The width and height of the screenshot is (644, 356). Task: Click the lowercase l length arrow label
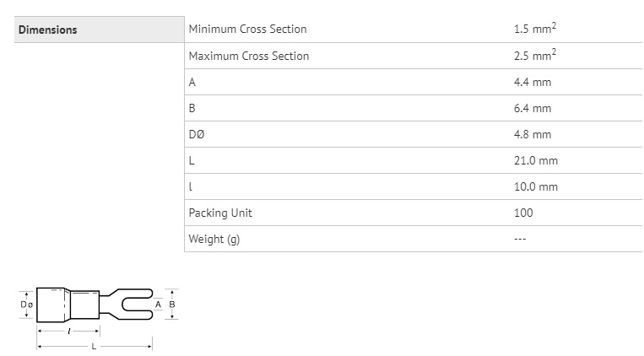click(68, 331)
